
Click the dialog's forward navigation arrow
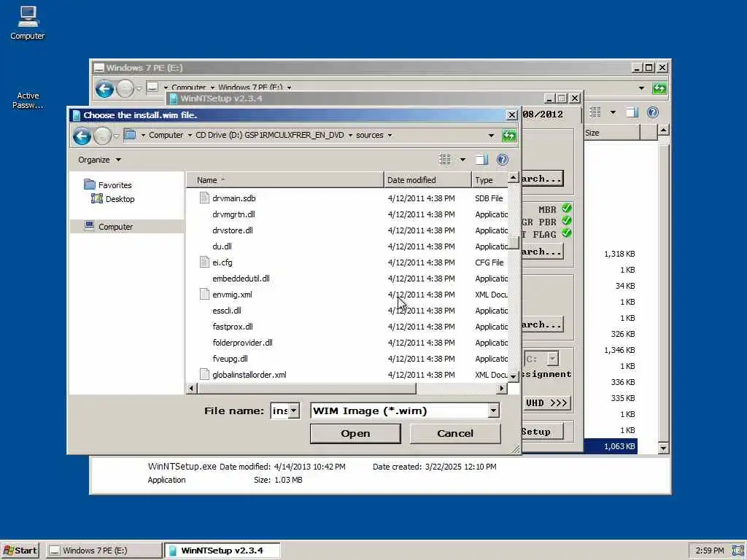[102, 136]
